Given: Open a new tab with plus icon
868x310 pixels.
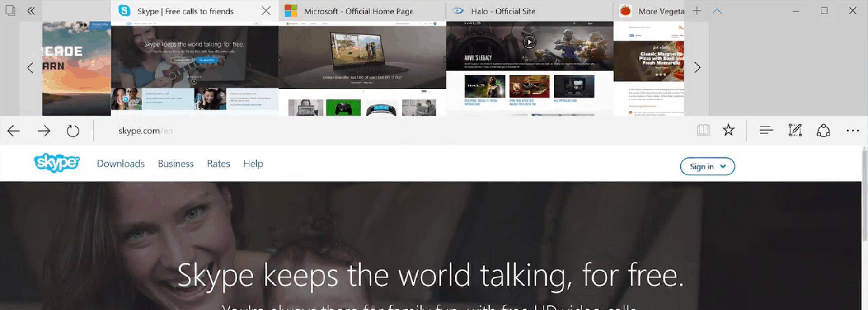Looking at the screenshot, I should tap(697, 11).
